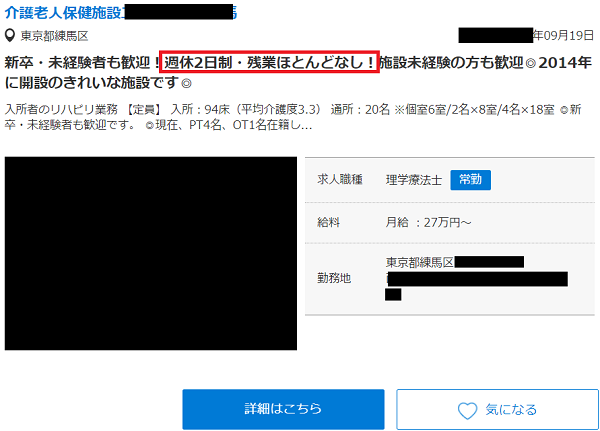The height and width of the screenshot is (431, 600).
Task: Click the red-boxed 週休2日制・残業ほとんどなし！ text
Action: (x=269, y=63)
